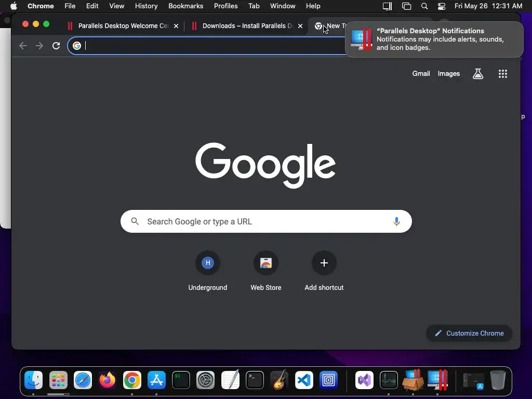Launch Firefox from the Dock
Viewport: 532px width, 399px height.
[x=107, y=380]
